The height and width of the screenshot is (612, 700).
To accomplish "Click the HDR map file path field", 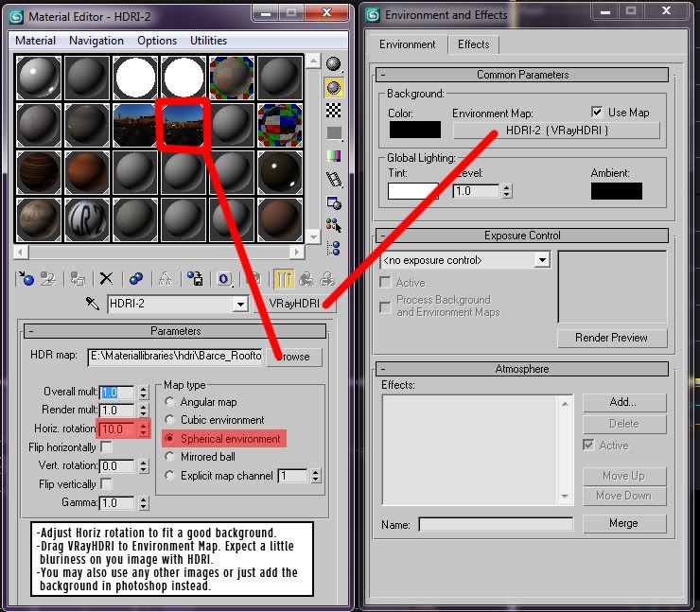I will [175, 357].
